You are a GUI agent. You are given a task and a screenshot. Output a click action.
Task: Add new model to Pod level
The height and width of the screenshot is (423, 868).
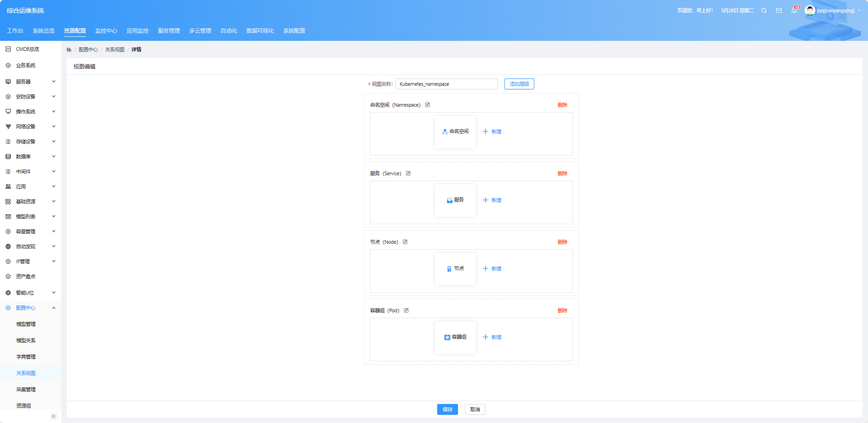[492, 337]
